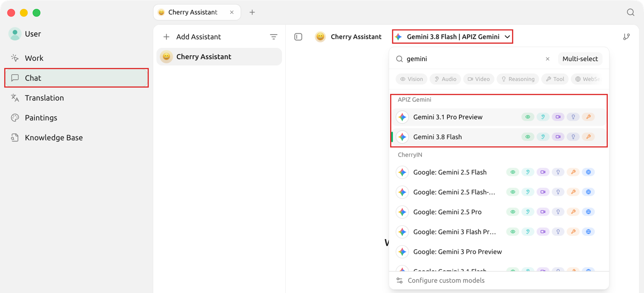644x293 pixels.
Task: Click the CherryIN group header
Action: tap(410, 155)
